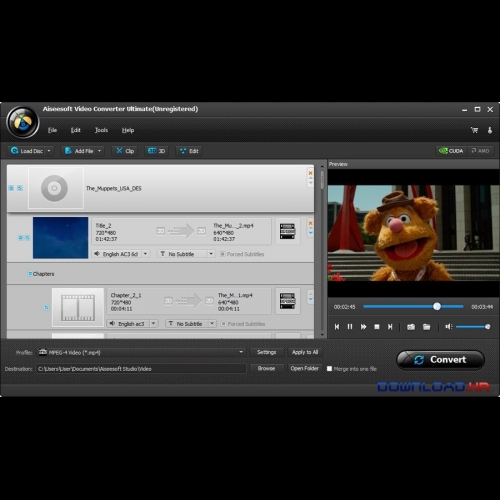
Task: Collapse the Title_2 entry
Action: click(x=20, y=238)
